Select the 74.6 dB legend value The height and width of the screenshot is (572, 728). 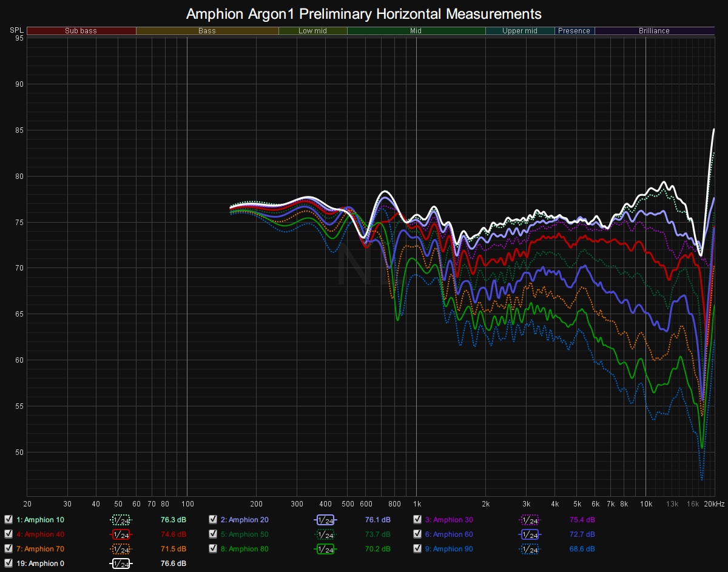tap(174, 534)
